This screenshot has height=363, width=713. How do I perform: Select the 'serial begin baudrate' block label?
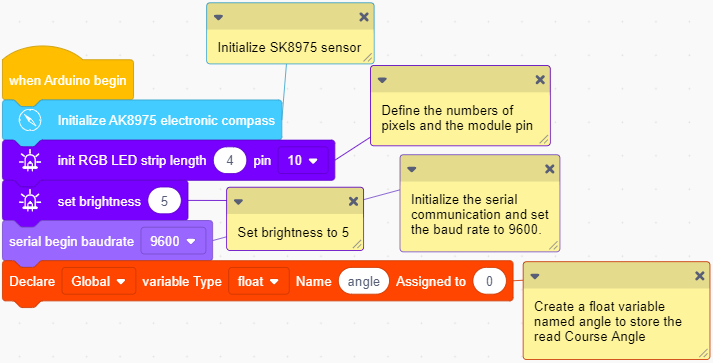[71, 241]
